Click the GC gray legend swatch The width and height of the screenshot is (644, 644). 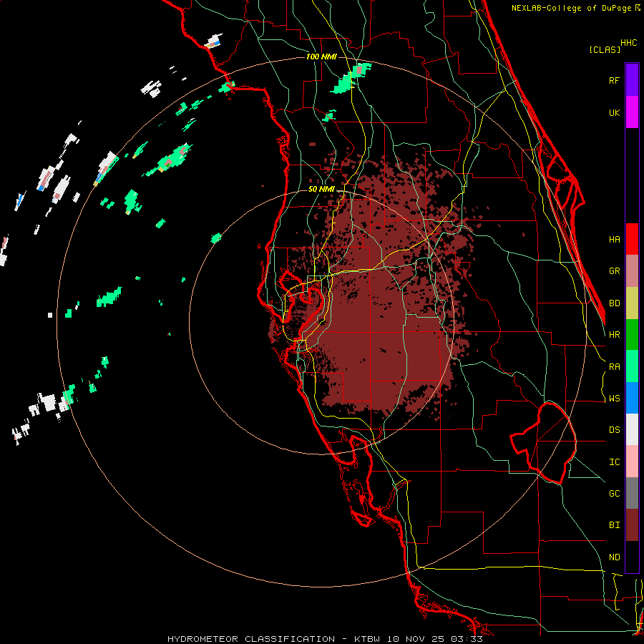click(x=632, y=493)
